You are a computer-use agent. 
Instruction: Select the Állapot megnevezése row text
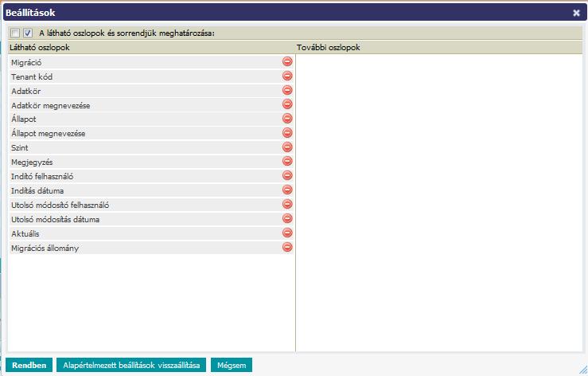[x=49, y=133]
